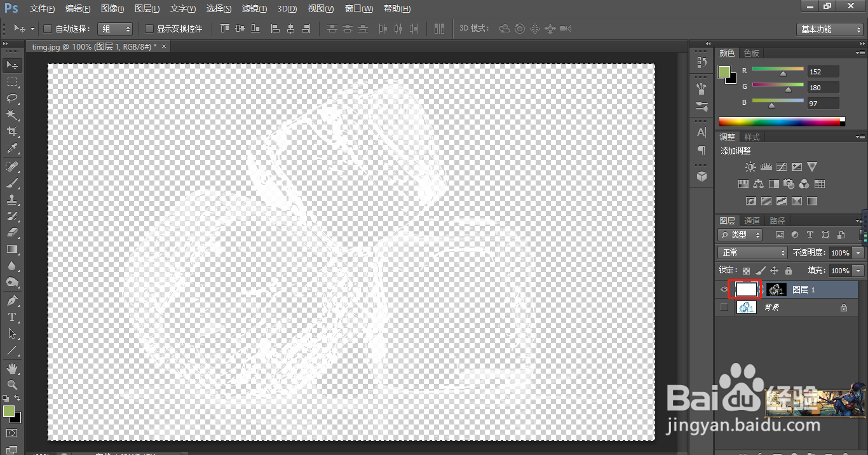Select the Hand tool

[x=12, y=369]
